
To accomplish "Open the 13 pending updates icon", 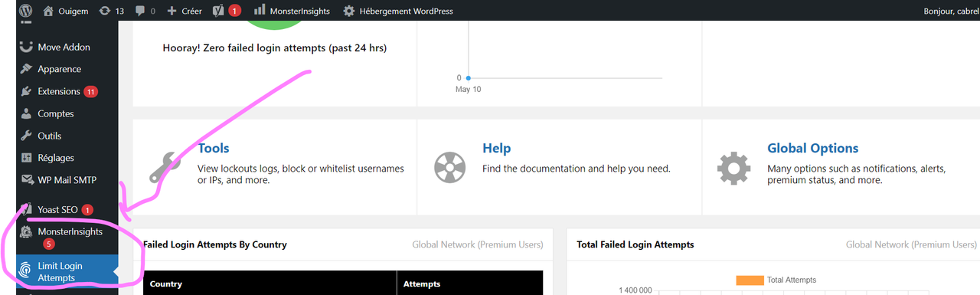I will pos(111,11).
